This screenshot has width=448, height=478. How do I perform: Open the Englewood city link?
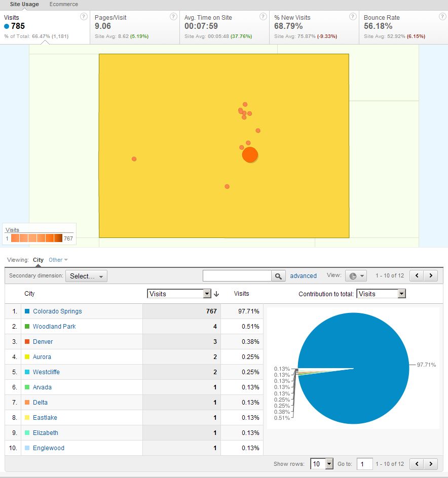coord(49,448)
